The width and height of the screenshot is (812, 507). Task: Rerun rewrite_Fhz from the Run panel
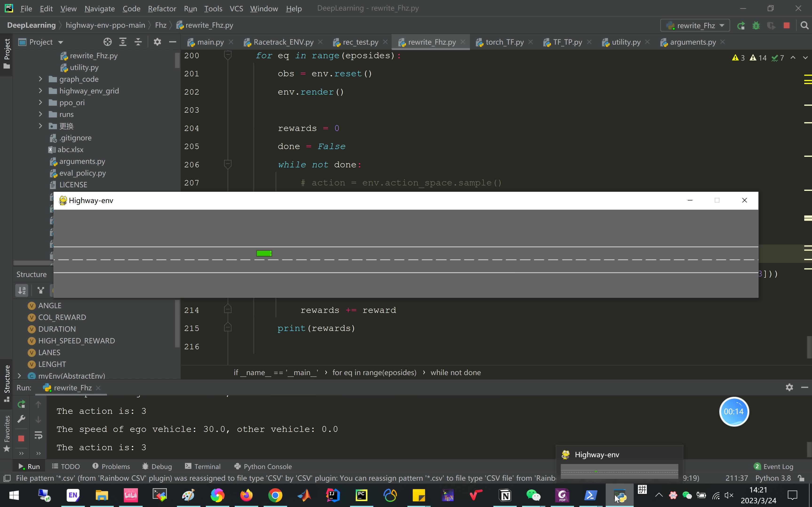[x=21, y=404]
